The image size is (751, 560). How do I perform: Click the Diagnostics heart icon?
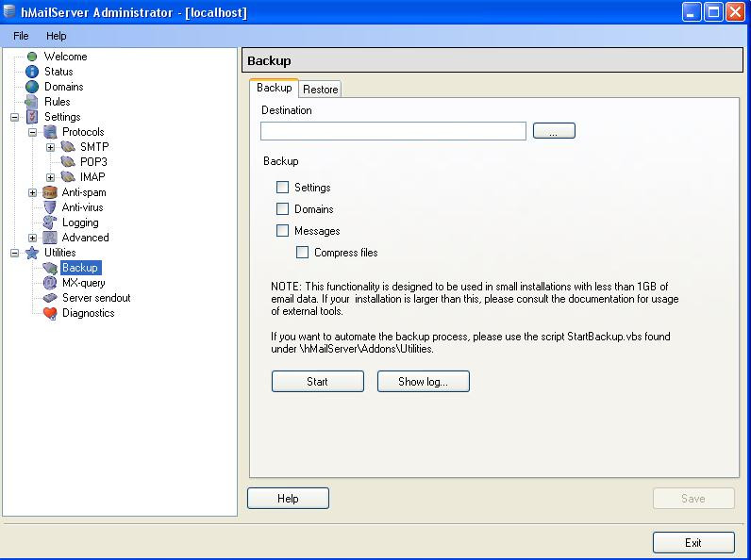click(x=50, y=313)
